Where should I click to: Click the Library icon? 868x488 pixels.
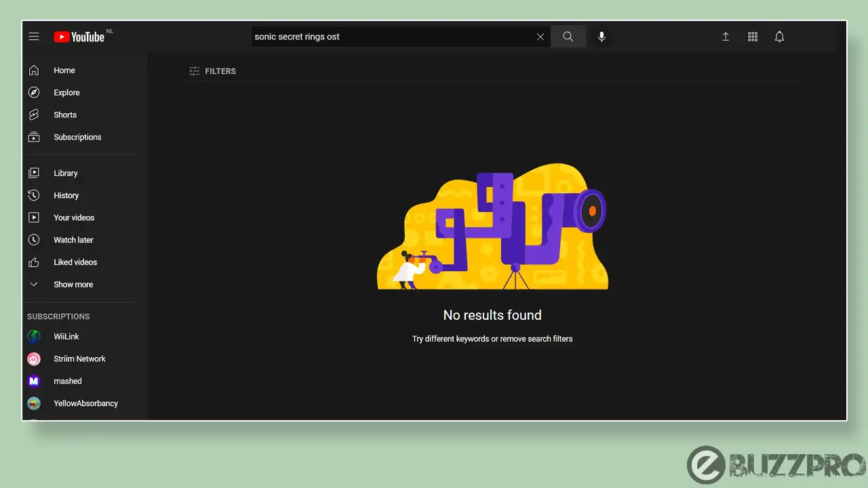34,174
